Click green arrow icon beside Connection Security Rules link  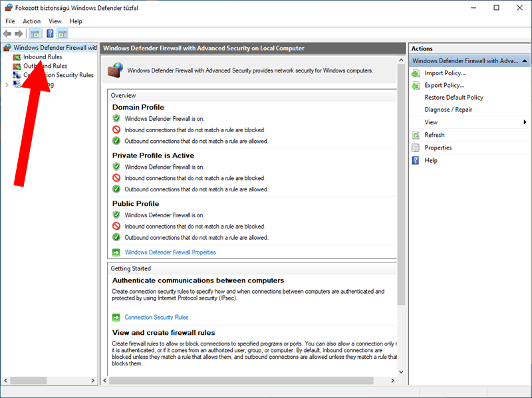point(116,318)
